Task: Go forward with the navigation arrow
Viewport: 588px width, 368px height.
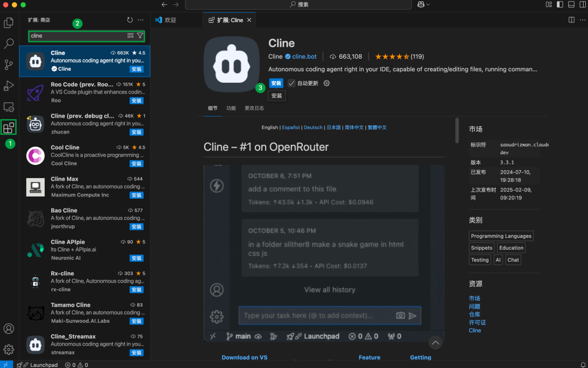Action: [x=176, y=4]
